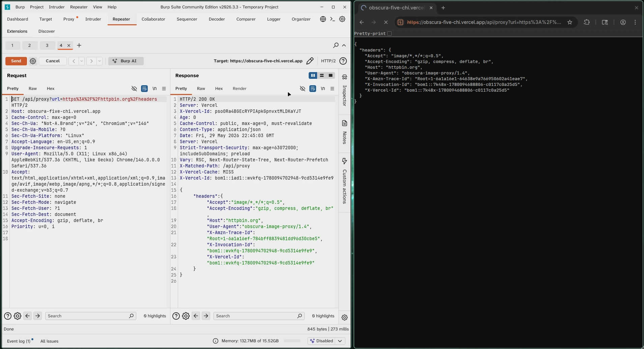This screenshot has height=349, width=644.
Task: Switch Request view to Raw tab
Action: point(33,89)
